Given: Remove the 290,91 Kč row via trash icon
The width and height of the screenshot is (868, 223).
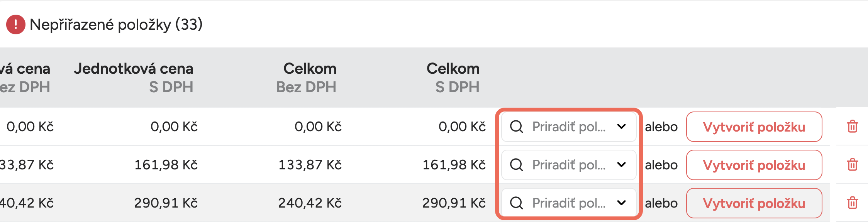Looking at the screenshot, I should pos(852,203).
